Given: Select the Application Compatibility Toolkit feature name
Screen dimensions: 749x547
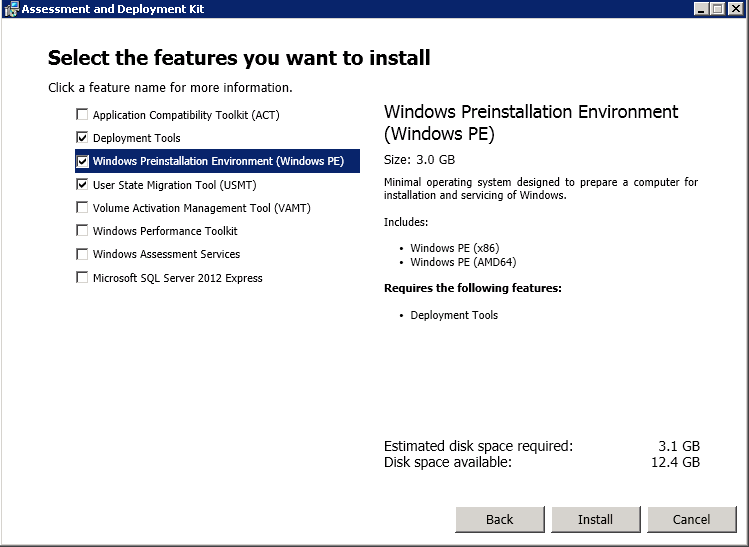Looking at the screenshot, I should [x=186, y=115].
